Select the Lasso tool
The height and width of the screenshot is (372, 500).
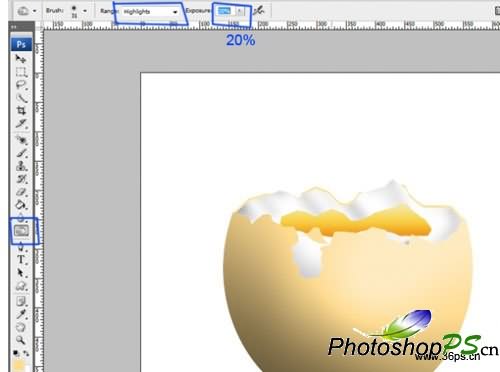(21, 85)
